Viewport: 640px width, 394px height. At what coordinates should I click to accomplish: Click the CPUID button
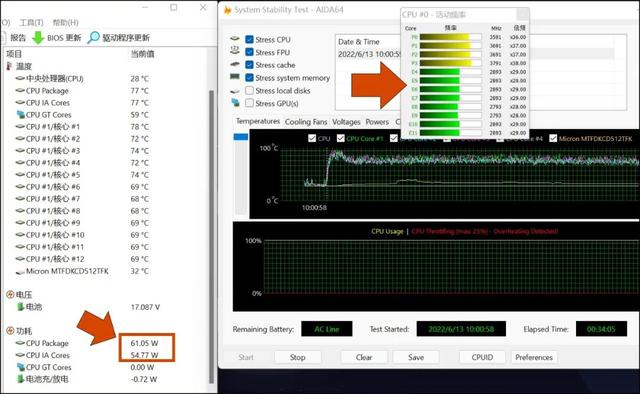click(482, 357)
